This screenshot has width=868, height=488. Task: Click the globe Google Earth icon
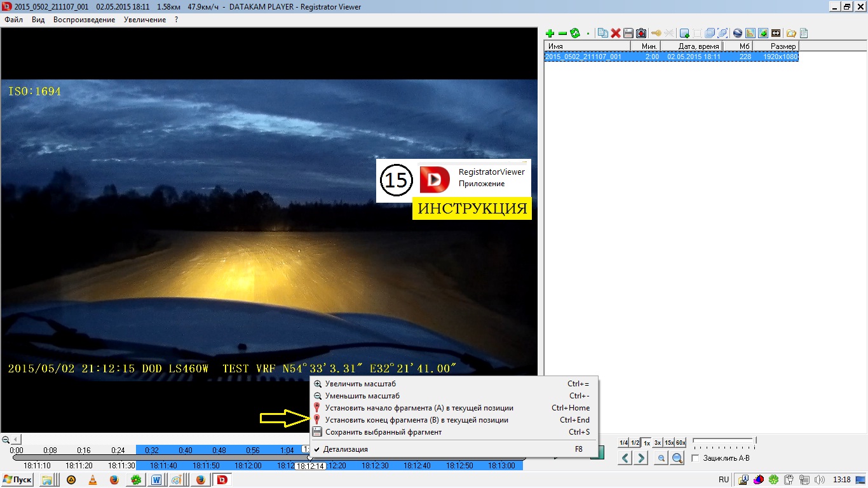738,34
